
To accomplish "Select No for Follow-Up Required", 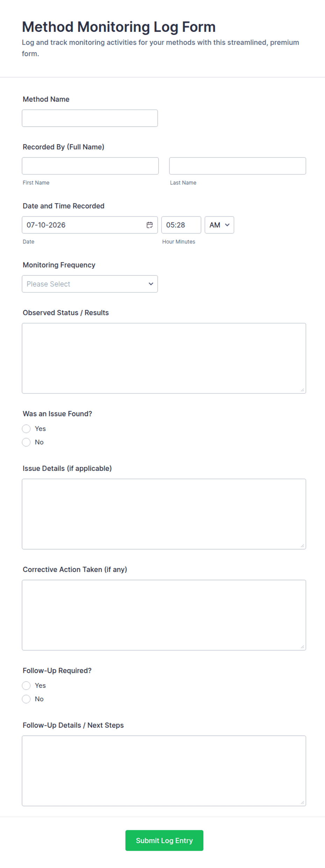I will coord(26,699).
